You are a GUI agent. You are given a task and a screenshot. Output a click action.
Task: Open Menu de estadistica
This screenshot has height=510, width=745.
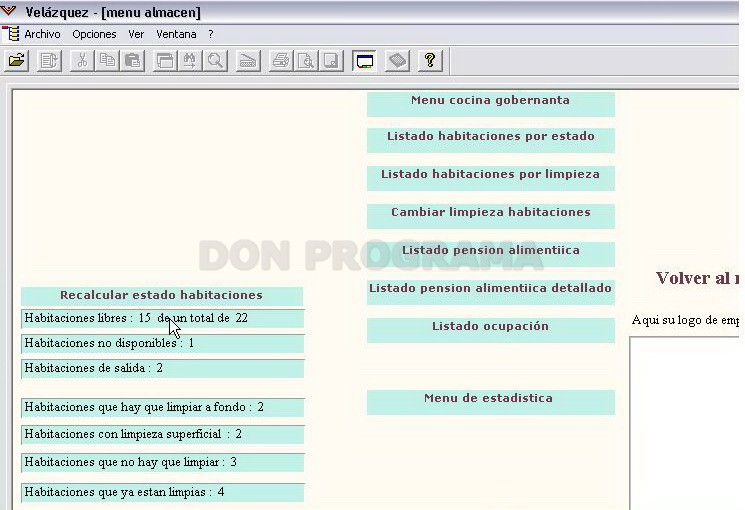491,403
